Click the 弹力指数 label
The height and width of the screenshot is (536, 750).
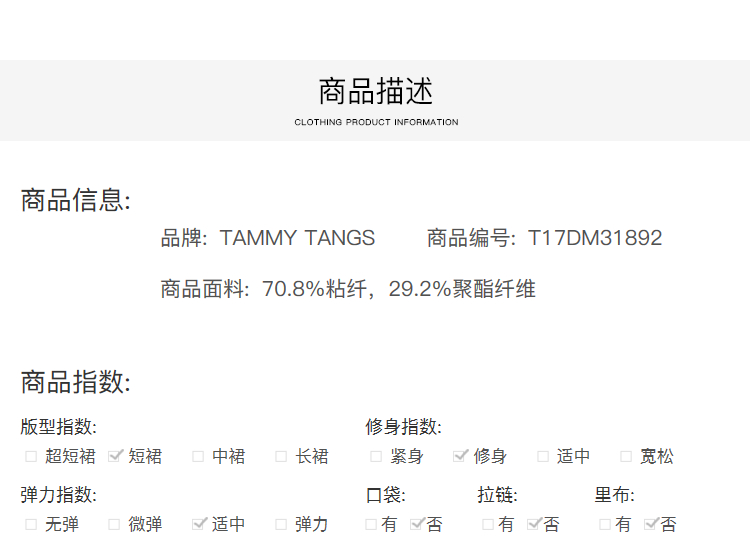[58, 494]
